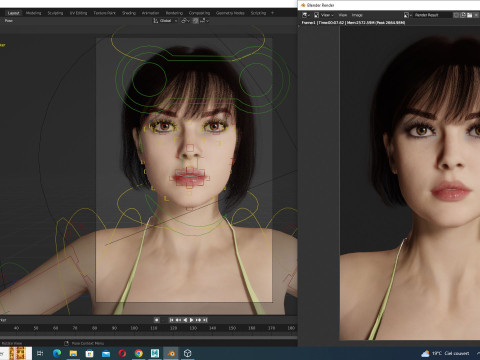This screenshot has width=480, height=360.
Task: Select the right green eye target circle
Action: 256,79
